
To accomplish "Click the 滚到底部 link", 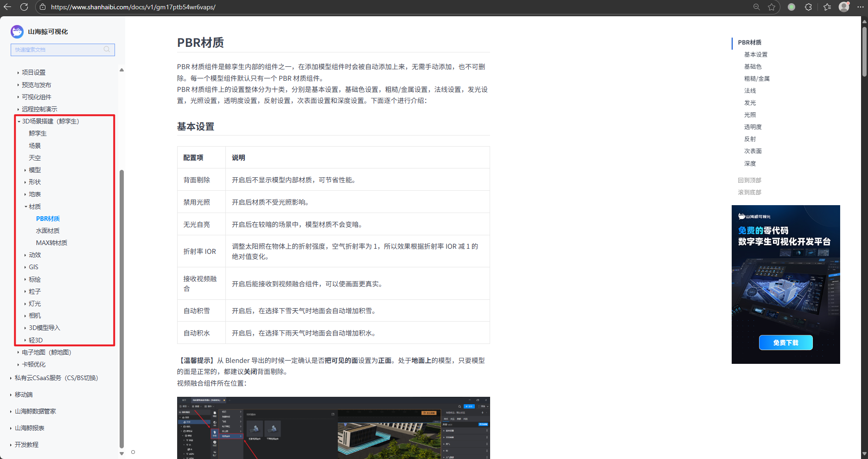I will (750, 192).
